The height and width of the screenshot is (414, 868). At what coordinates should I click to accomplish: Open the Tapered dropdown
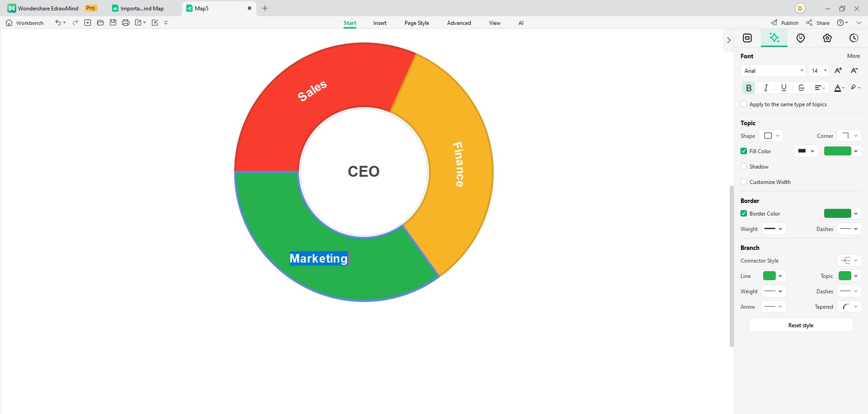(x=849, y=306)
